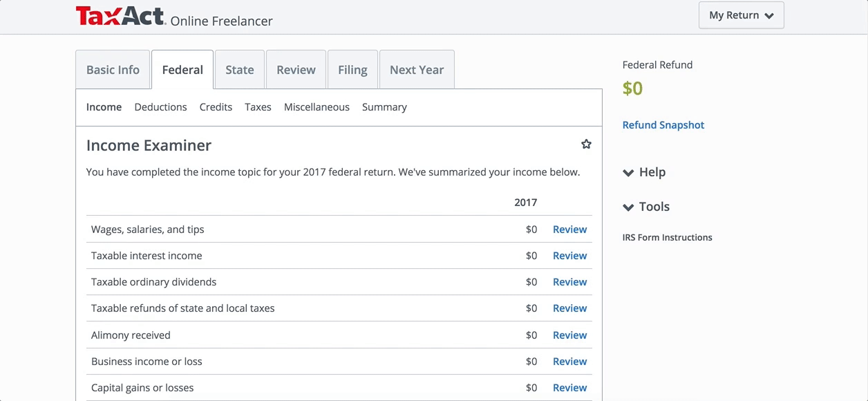The width and height of the screenshot is (868, 401).
Task: Select the Filing tab
Action: click(352, 70)
